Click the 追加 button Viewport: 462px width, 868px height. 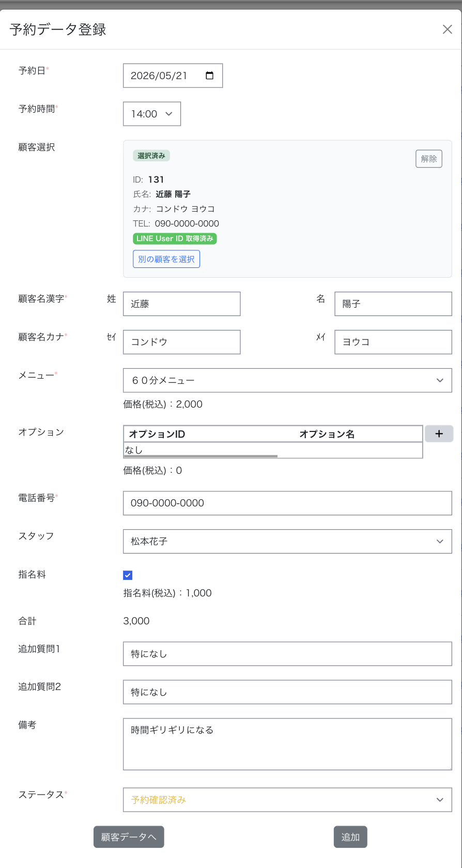350,837
